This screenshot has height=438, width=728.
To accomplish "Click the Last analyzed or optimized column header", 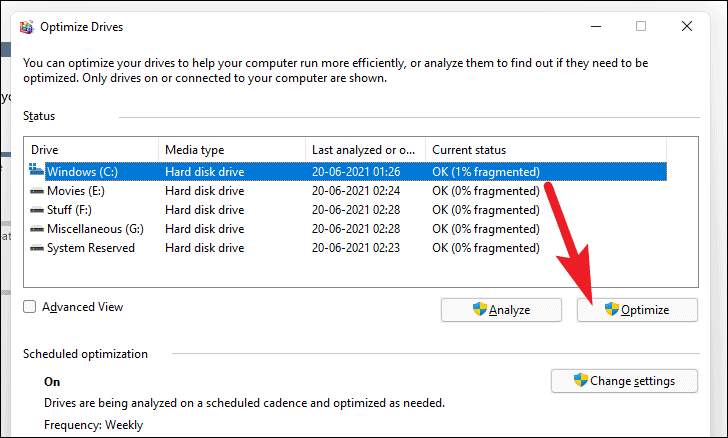I will (x=365, y=150).
